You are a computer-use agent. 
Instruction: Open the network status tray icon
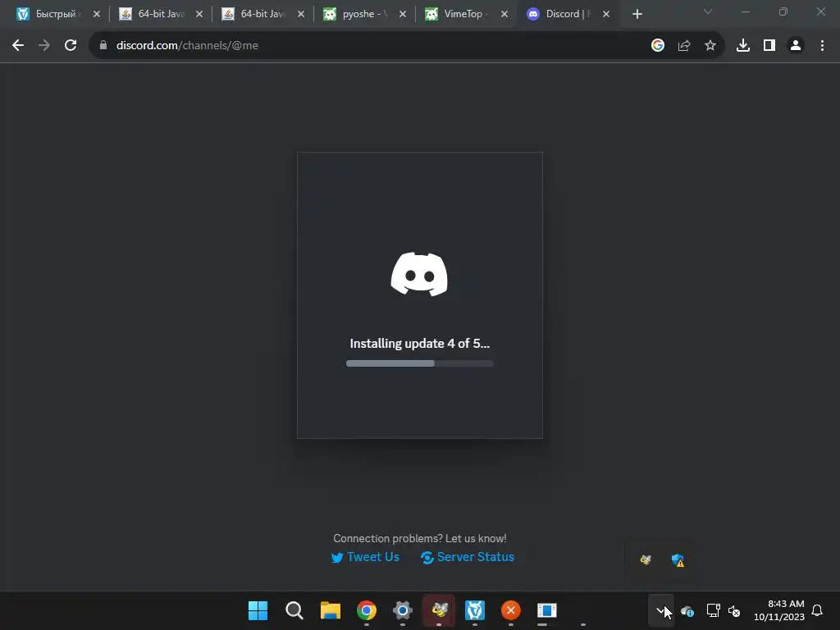[x=713, y=610]
